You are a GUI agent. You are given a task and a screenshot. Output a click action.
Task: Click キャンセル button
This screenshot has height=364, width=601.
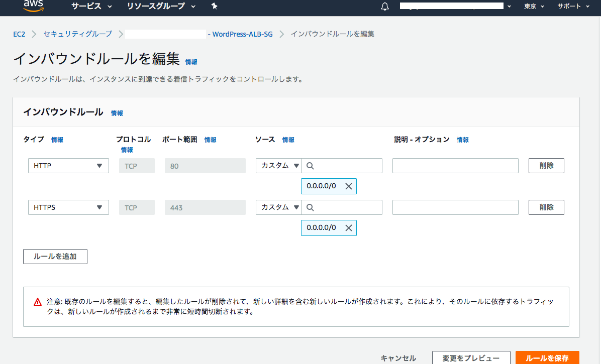pos(398,358)
